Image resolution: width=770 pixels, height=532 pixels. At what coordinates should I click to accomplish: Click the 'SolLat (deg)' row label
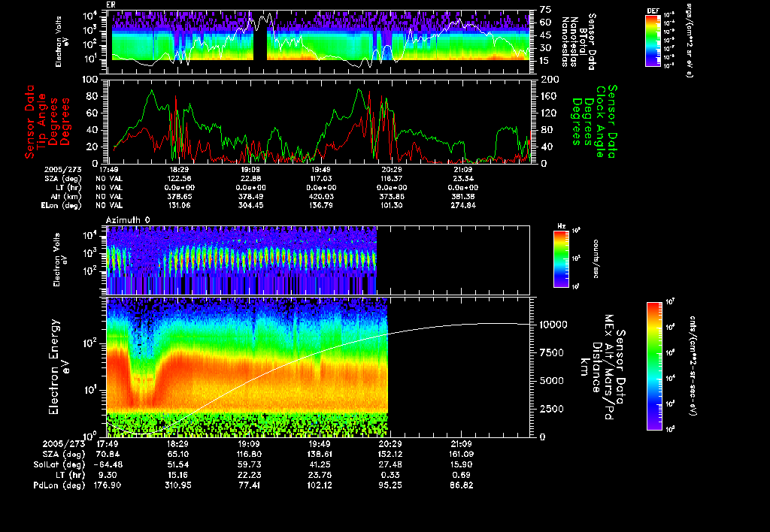click(x=59, y=465)
